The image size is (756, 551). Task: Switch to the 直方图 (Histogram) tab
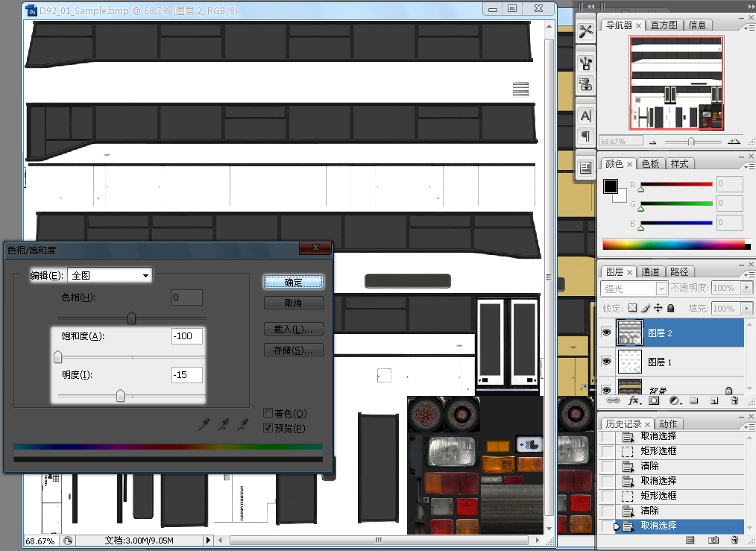(663, 25)
